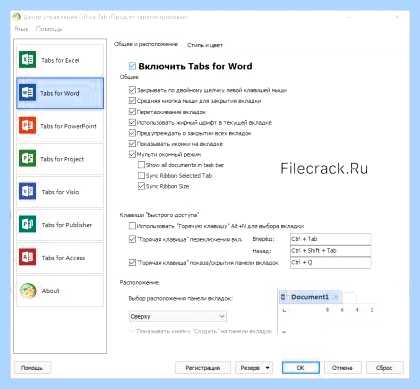Click the Ctrl + Tab hotkey field
The image size is (420, 389).
331,239
